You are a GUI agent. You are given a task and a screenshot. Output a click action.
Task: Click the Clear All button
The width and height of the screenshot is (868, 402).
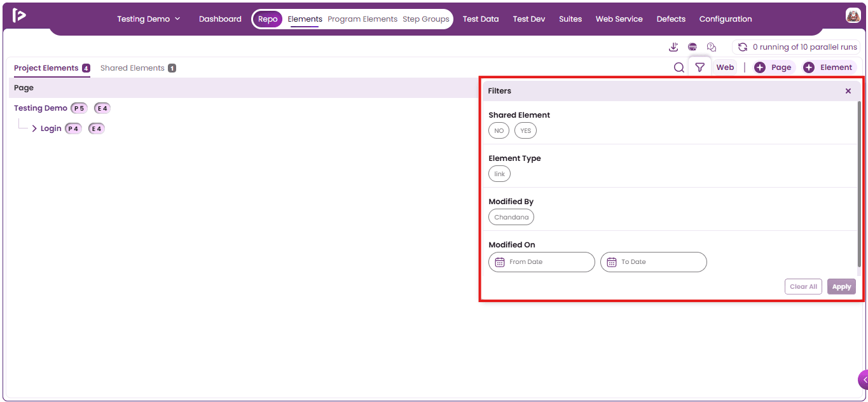click(803, 286)
